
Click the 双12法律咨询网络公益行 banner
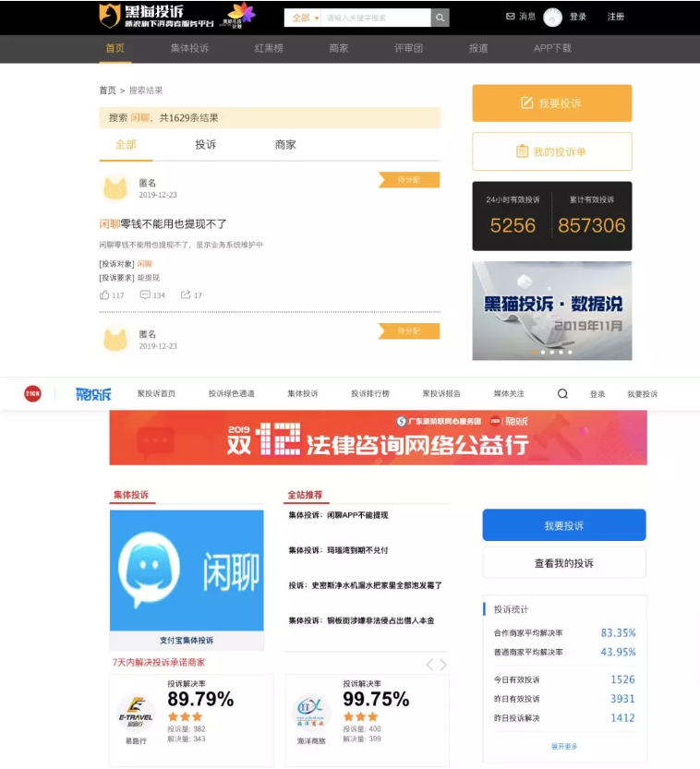379,438
